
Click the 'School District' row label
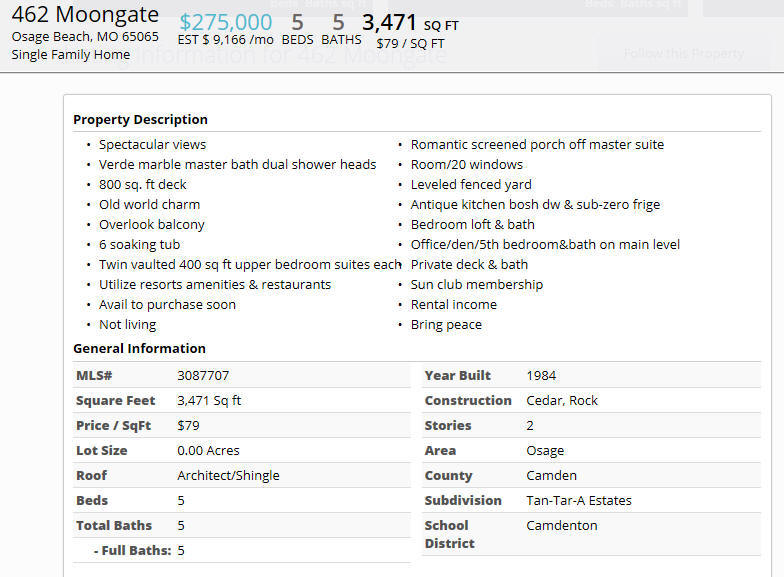click(450, 534)
